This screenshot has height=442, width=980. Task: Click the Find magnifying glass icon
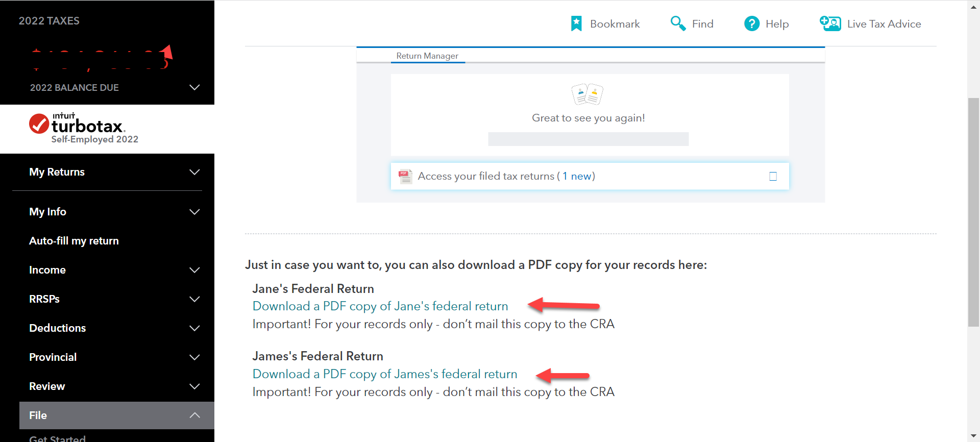click(x=678, y=23)
